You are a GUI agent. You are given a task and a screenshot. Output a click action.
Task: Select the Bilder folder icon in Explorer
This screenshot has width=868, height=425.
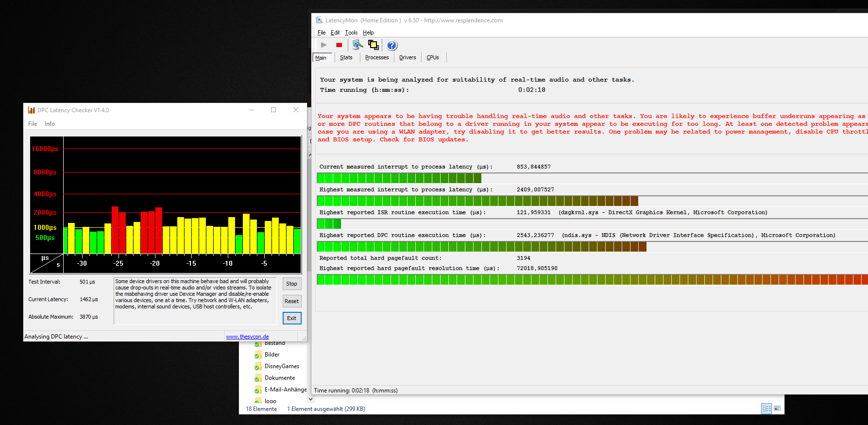(x=258, y=355)
